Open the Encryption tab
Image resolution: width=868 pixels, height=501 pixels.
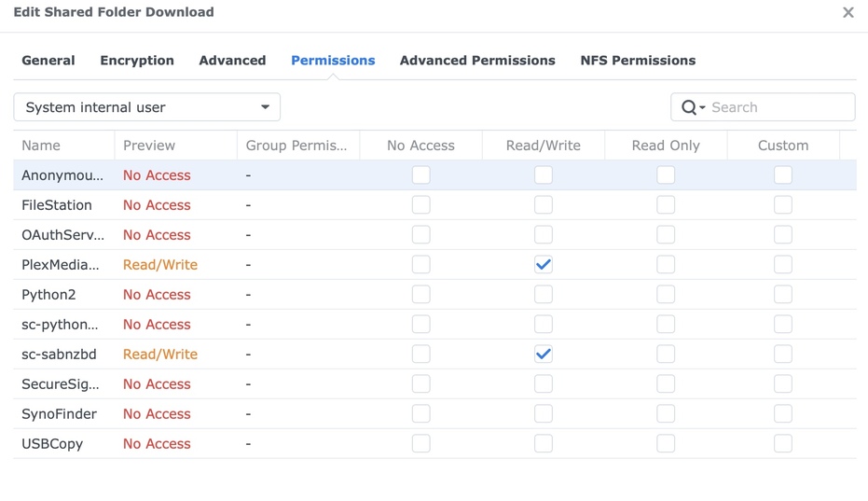tap(137, 61)
